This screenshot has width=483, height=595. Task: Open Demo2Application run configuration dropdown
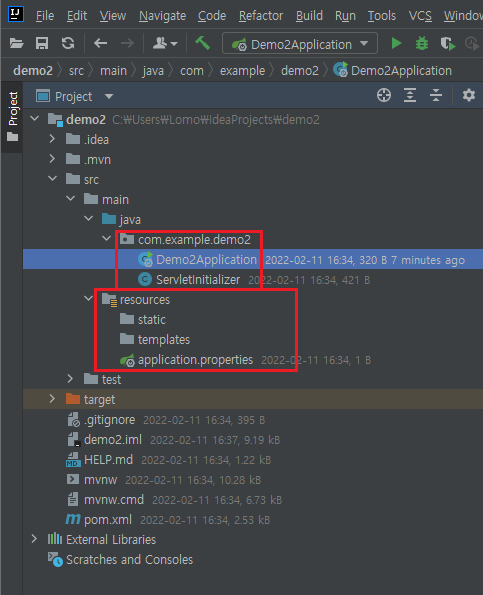coord(300,44)
